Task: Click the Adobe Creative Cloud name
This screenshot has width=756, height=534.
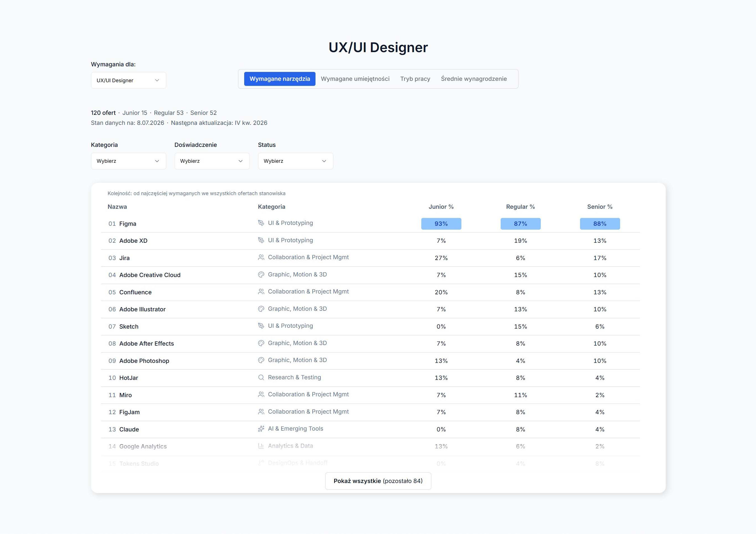Action: pos(150,275)
